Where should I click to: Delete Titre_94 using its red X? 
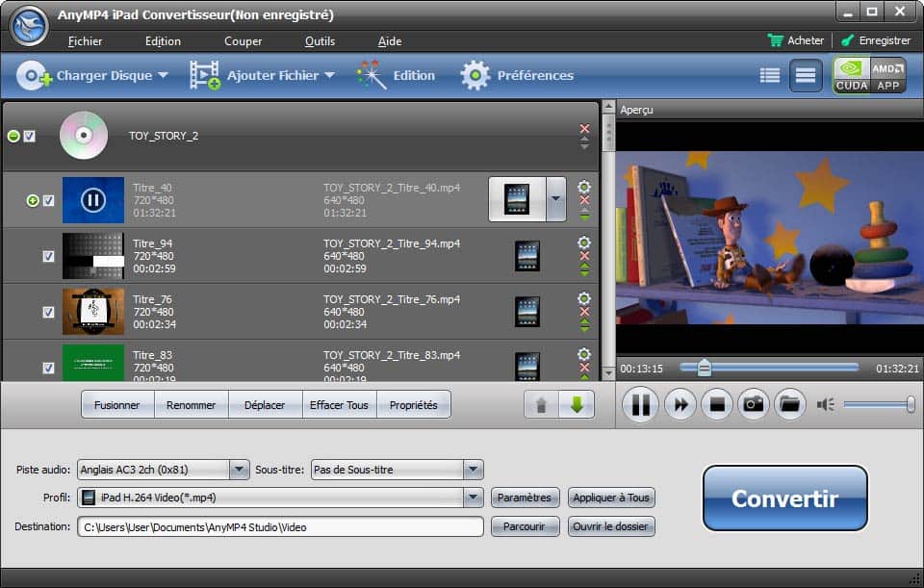tap(584, 256)
